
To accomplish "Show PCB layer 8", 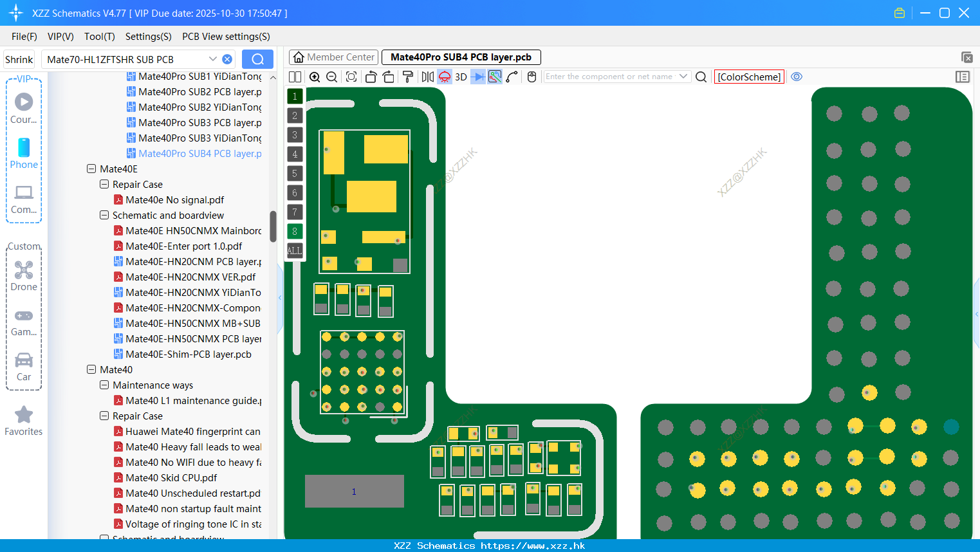I will (x=295, y=231).
